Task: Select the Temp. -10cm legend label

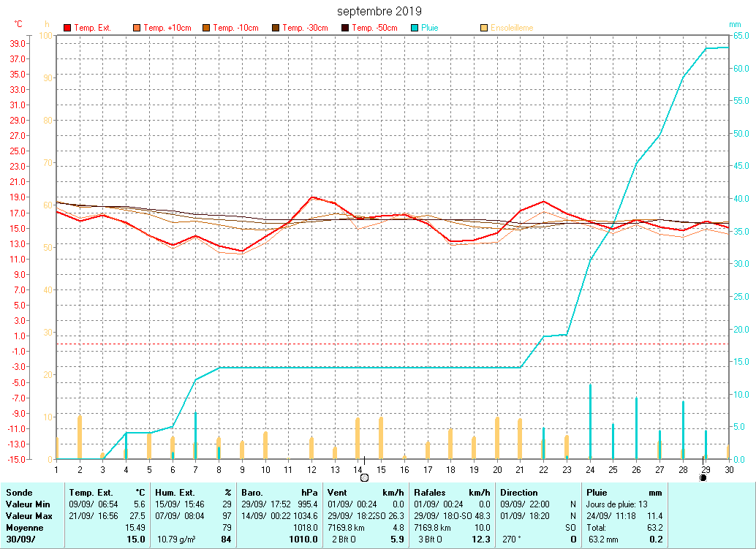Action: 236,28
